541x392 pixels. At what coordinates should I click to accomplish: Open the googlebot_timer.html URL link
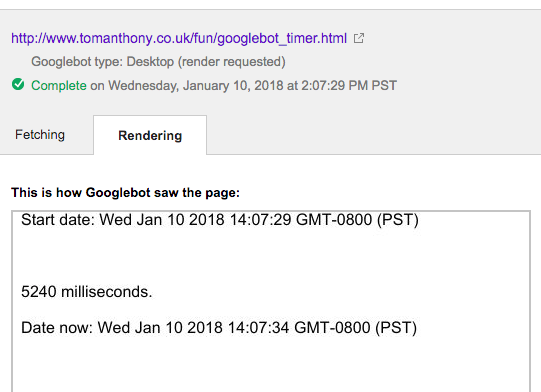(x=179, y=38)
